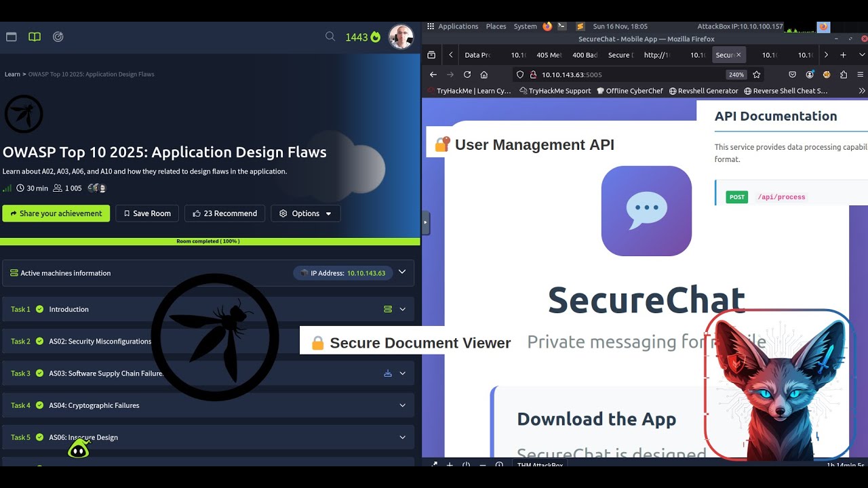Click the download icon on Task 3 row
Image resolution: width=868 pixels, height=488 pixels.
point(388,373)
